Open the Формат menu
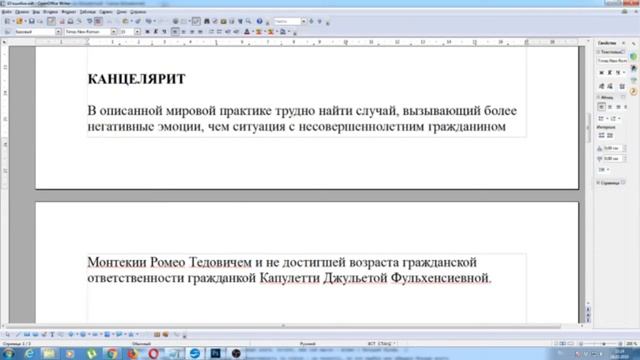 69,12
